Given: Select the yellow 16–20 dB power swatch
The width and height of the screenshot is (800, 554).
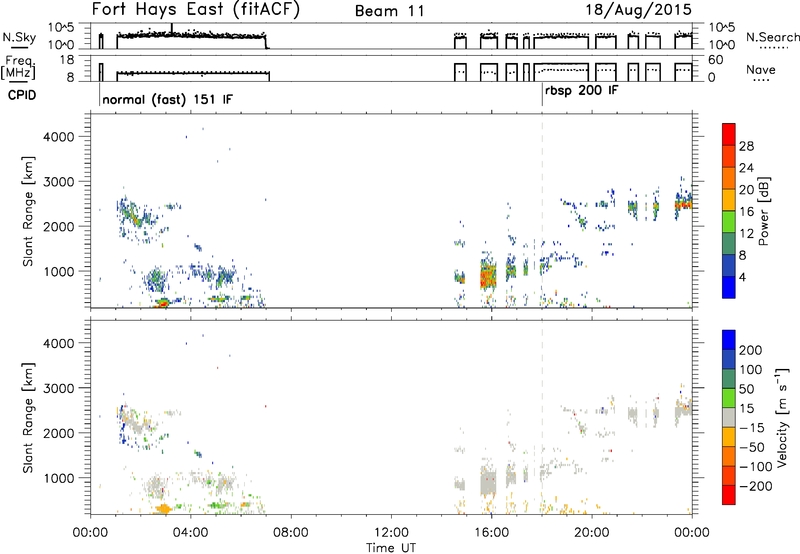Looking at the screenshot, I should tap(729, 200).
